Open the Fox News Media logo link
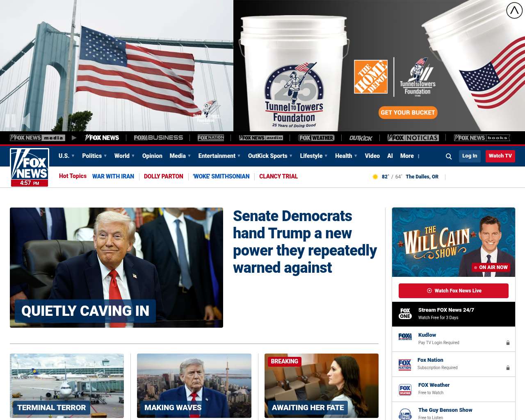The width and height of the screenshot is (525, 420). pyautogui.click(x=37, y=138)
